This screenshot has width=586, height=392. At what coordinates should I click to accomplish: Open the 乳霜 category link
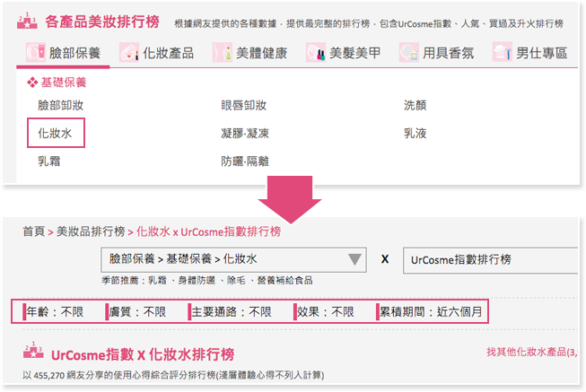tap(49, 161)
